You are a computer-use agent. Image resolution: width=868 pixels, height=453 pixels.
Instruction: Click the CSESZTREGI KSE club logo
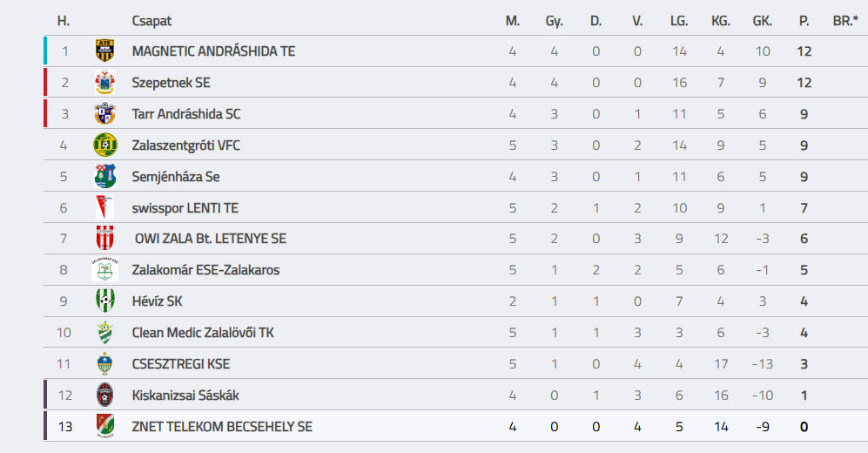click(x=104, y=364)
